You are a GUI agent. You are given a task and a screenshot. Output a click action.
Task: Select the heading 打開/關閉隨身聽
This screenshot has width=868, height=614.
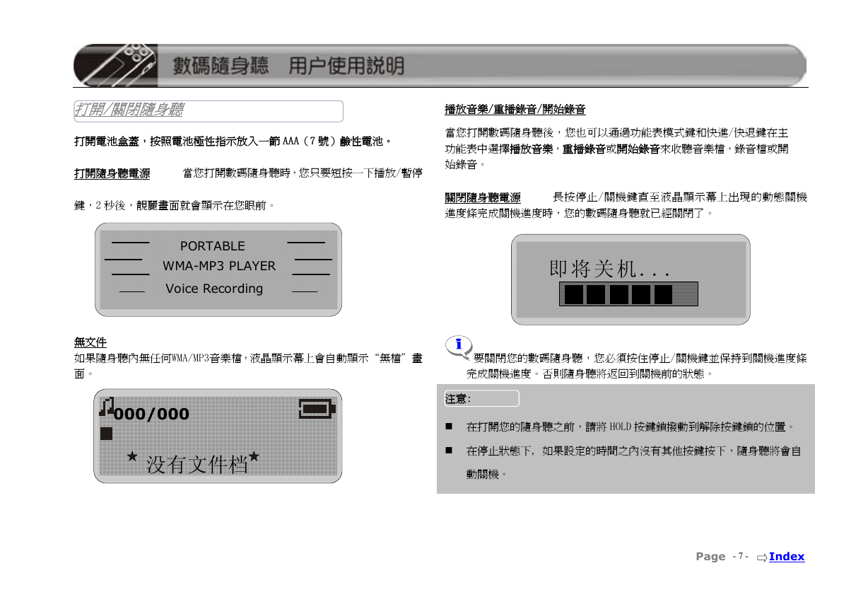129,110
